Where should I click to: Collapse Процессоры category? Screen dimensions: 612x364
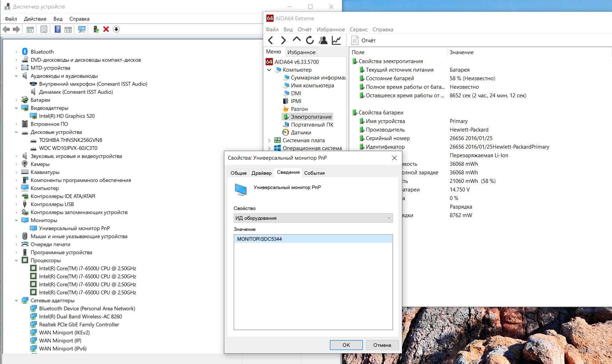[x=16, y=260]
